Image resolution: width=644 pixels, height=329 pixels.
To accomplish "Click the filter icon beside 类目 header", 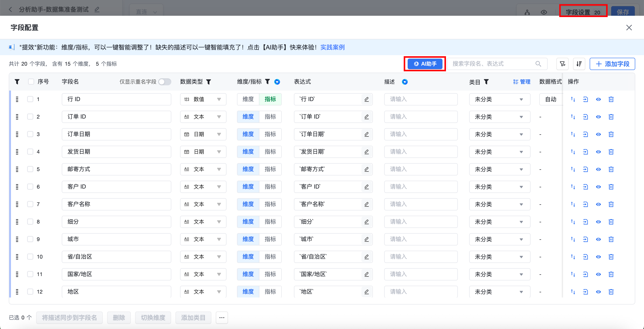I will coord(486,81).
